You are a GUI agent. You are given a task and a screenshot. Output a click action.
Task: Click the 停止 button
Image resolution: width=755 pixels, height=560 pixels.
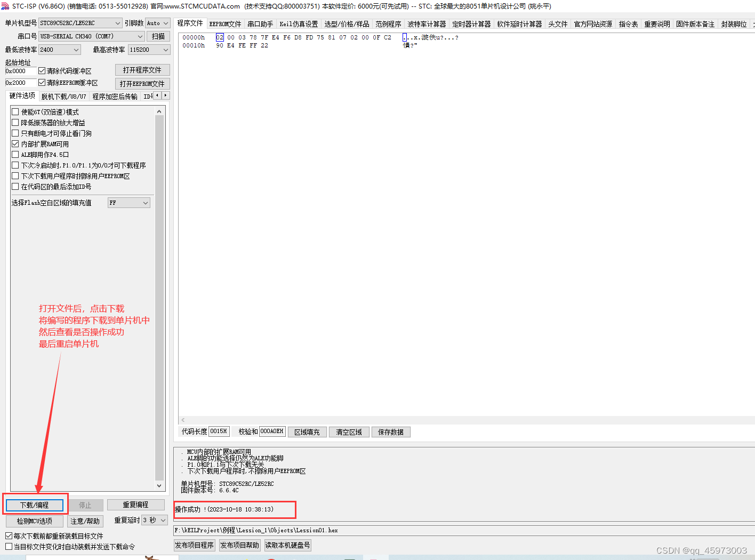tap(85, 505)
